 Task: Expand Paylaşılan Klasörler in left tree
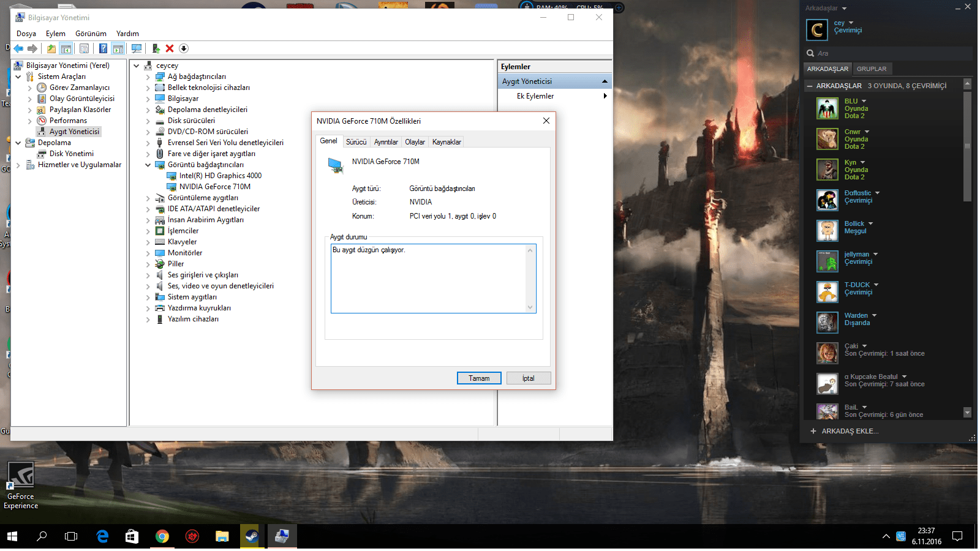pyautogui.click(x=29, y=110)
